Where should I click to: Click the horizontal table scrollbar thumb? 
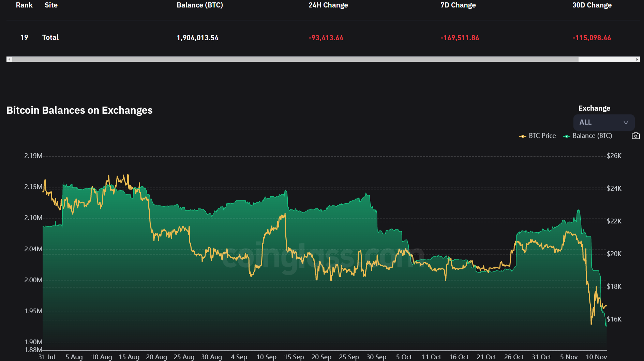coord(295,59)
